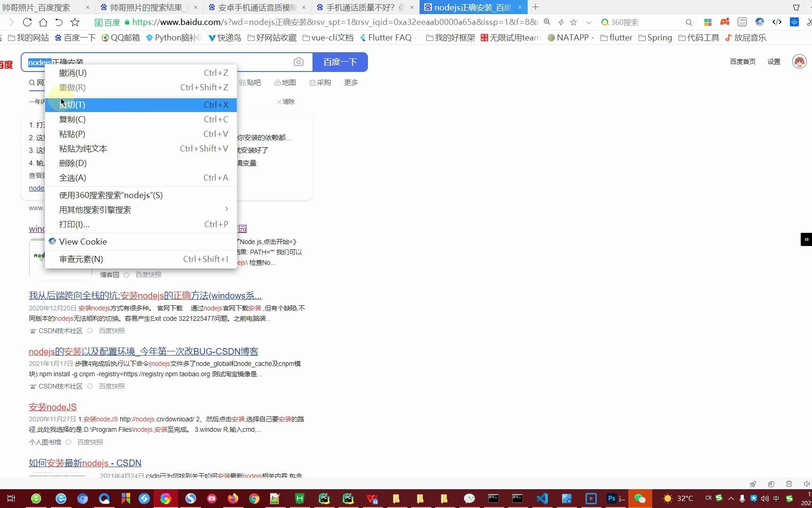This screenshot has height=508, width=812.
Task: Close the nodejs正确安装 tab
Action: [520, 7]
